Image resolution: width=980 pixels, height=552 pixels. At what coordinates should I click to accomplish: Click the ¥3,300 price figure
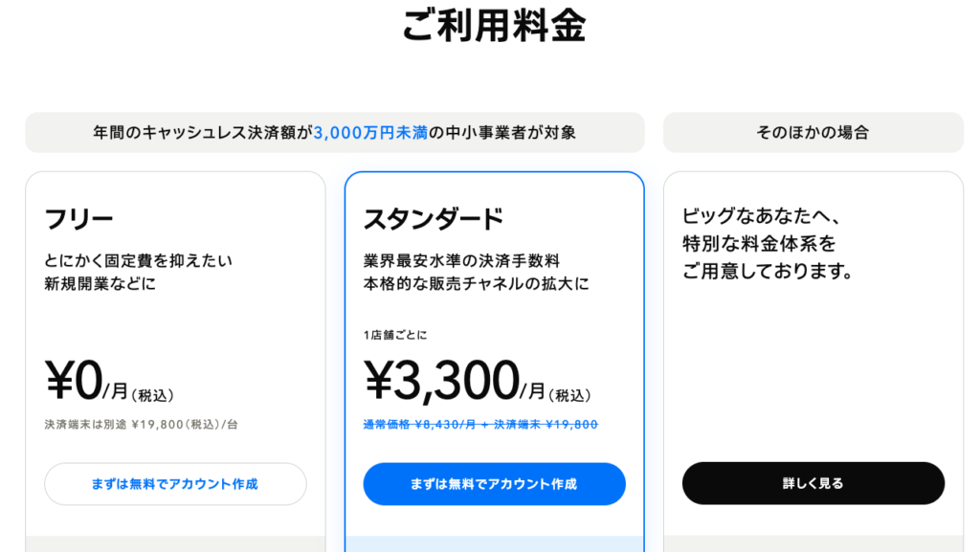point(441,381)
